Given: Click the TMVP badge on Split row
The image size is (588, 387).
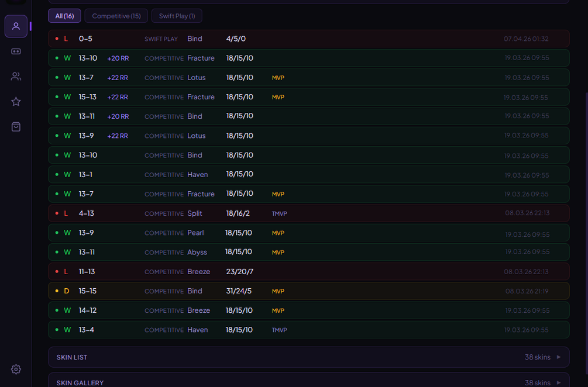Looking at the screenshot, I should (280, 213).
